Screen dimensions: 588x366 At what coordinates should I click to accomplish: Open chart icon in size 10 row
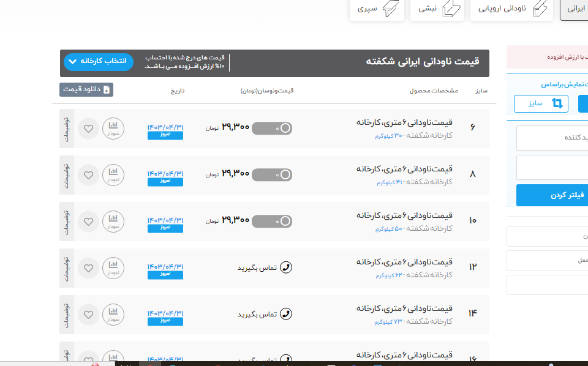(x=113, y=221)
